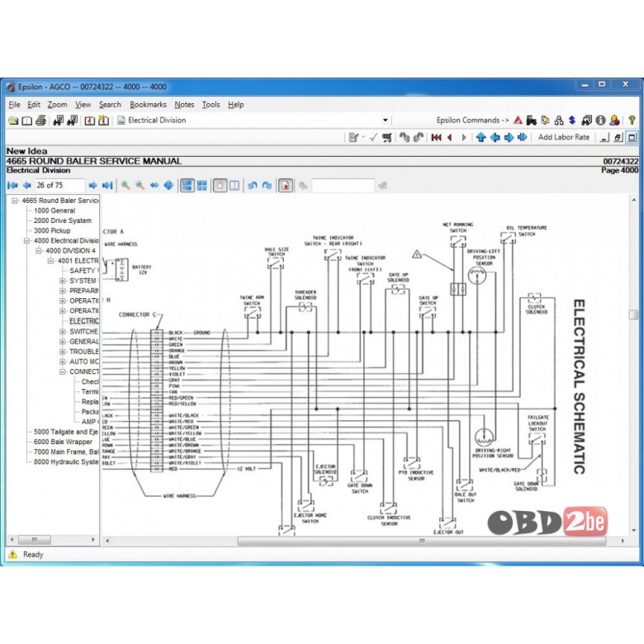Screen dimensions: 644x644
Task: Rotate the page clockwise
Action: point(267,186)
